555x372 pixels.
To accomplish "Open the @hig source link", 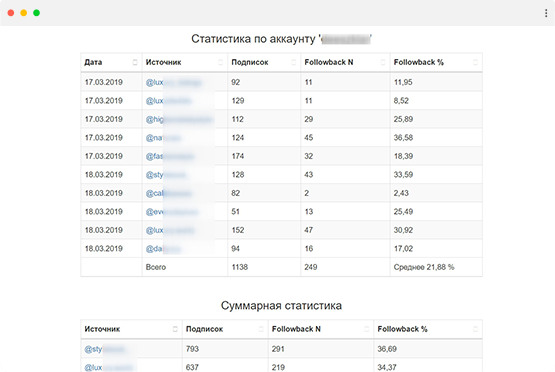I will (x=179, y=120).
